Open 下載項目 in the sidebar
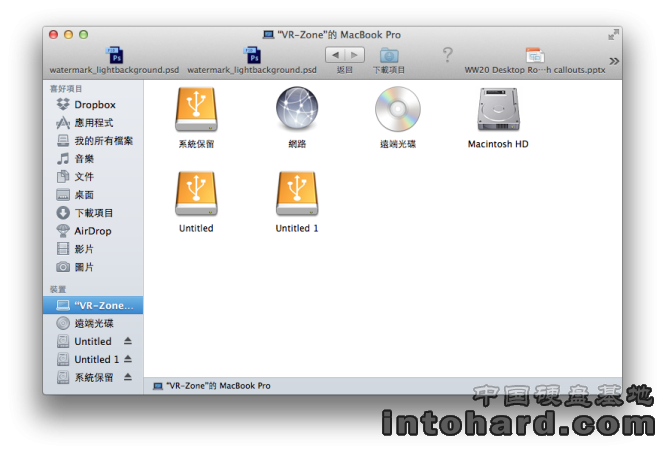Image resolution: width=665 pixels, height=454 pixels. tap(93, 213)
